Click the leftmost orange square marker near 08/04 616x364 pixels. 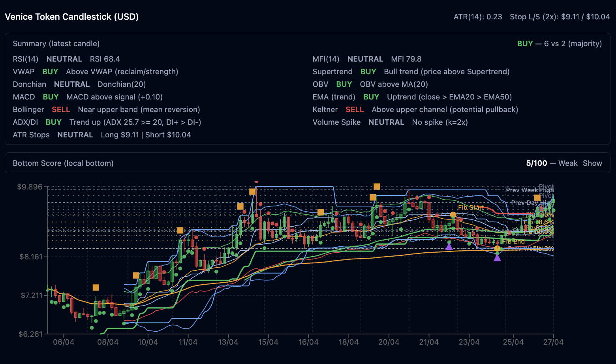(x=96, y=287)
